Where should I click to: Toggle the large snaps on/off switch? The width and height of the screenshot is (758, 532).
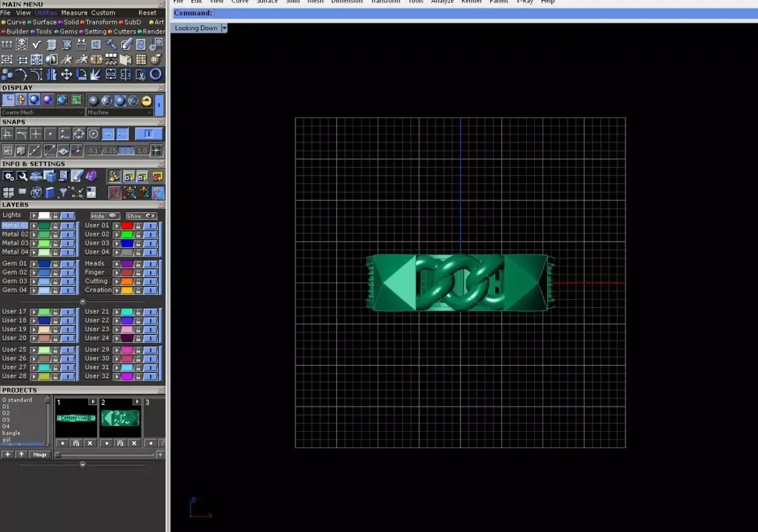pyautogui.click(x=148, y=133)
